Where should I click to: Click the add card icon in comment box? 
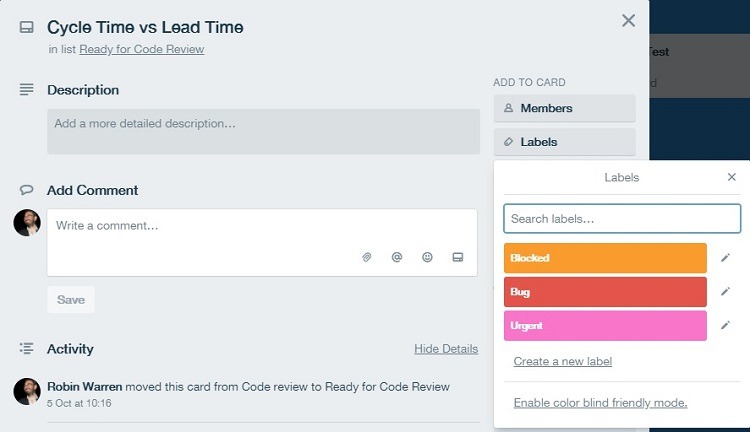point(458,257)
